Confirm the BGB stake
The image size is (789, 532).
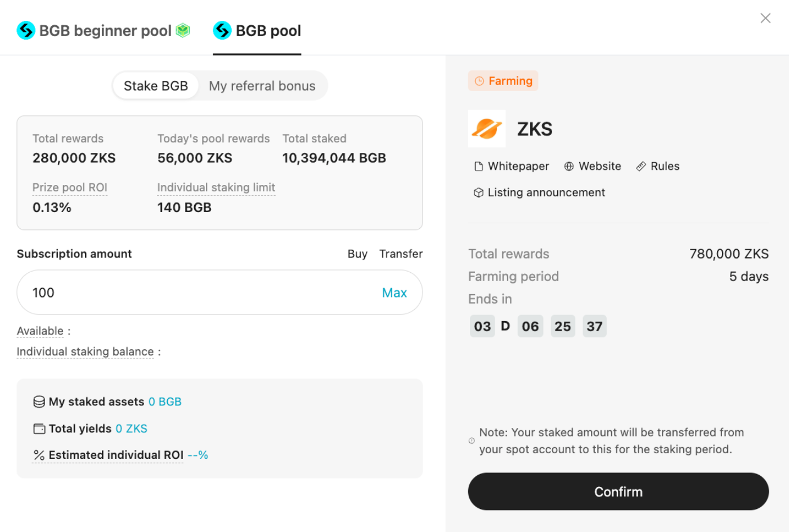618,492
